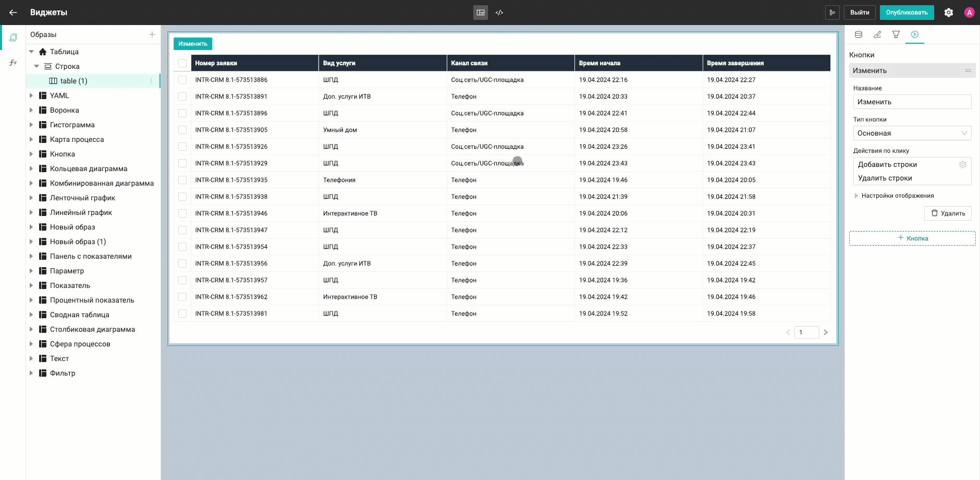Open the filter funnel tab in the right panel
This screenshot has height=480, width=980.
[x=896, y=34]
